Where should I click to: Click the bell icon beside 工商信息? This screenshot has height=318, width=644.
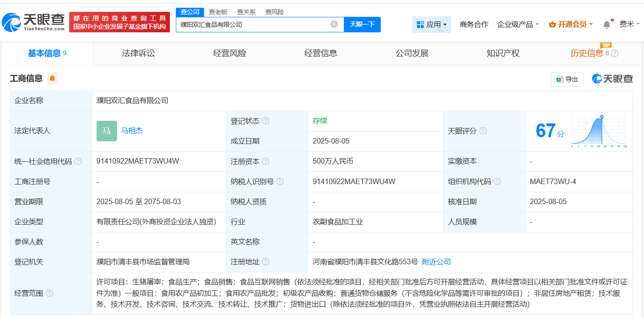tap(52, 79)
